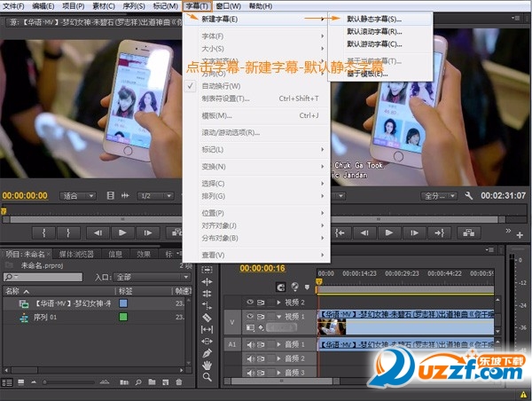
Task: Toggle visibility eye for 视频 1 track
Action: (x=250, y=317)
